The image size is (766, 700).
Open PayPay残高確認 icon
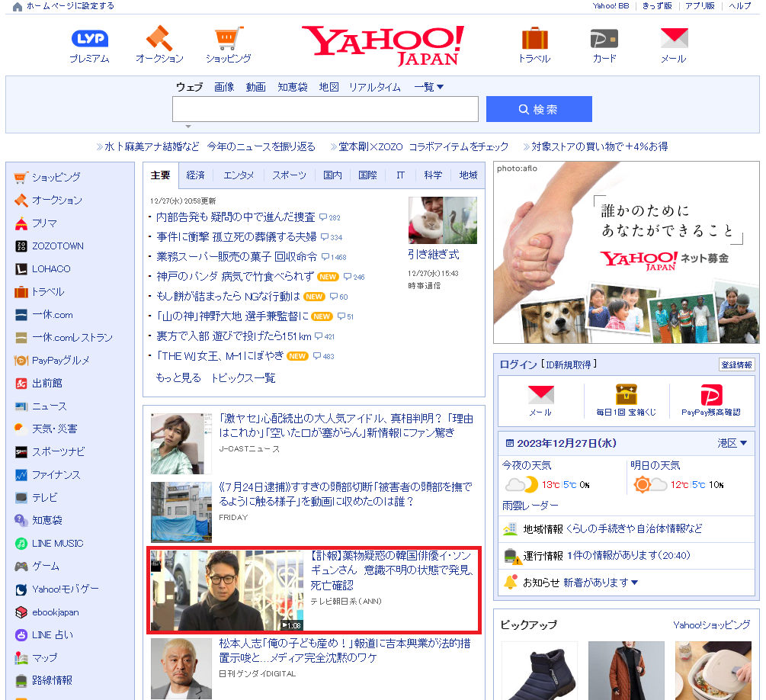711,395
